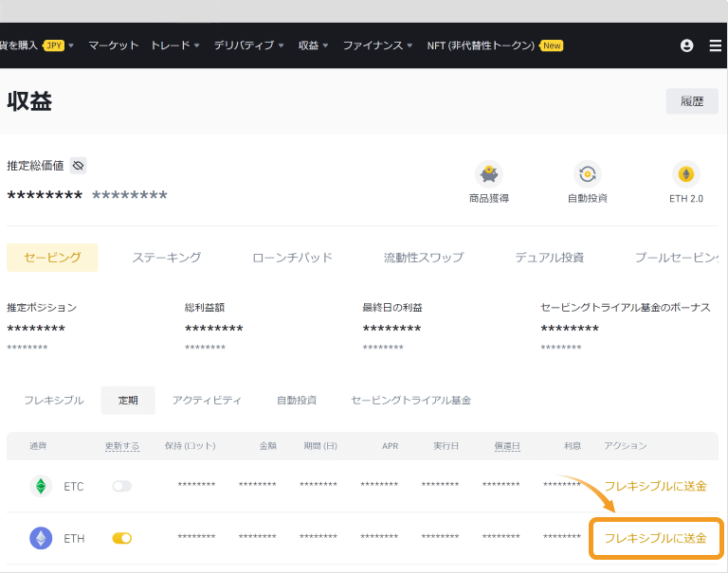The width and height of the screenshot is (728, 573).
Task: Select the セービング tab
Action: [x=52, y=258]
